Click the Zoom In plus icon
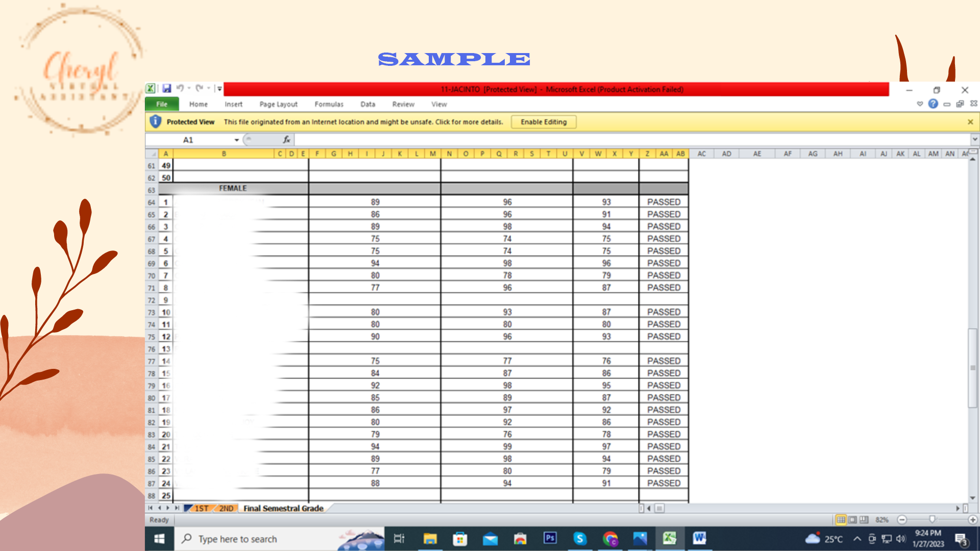 pyautogui.click(x=973, y=519)
